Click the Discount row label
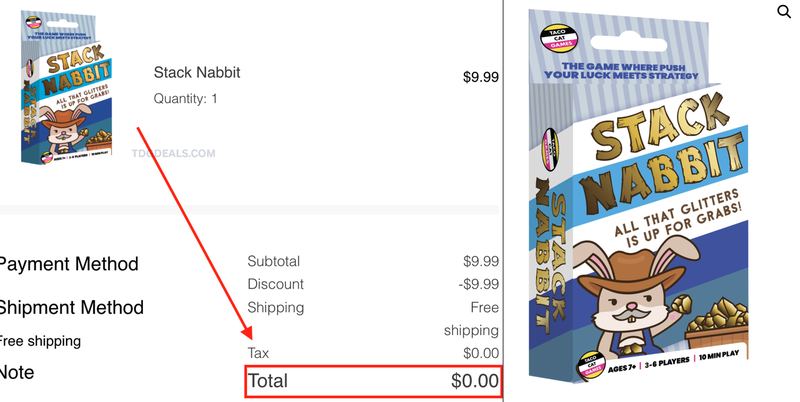 (x=276, y=284)
